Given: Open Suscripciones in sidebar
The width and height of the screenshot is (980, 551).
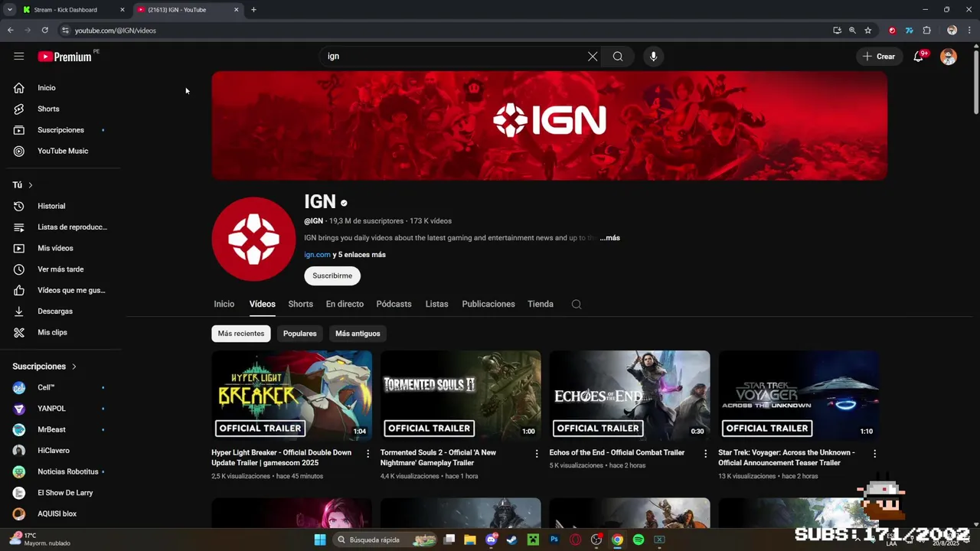Looking at the screenshot, I should (x=61, y=130).
